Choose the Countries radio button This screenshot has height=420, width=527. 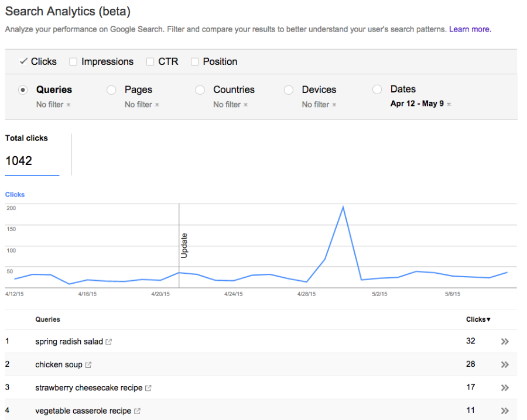tap(200, 90)
